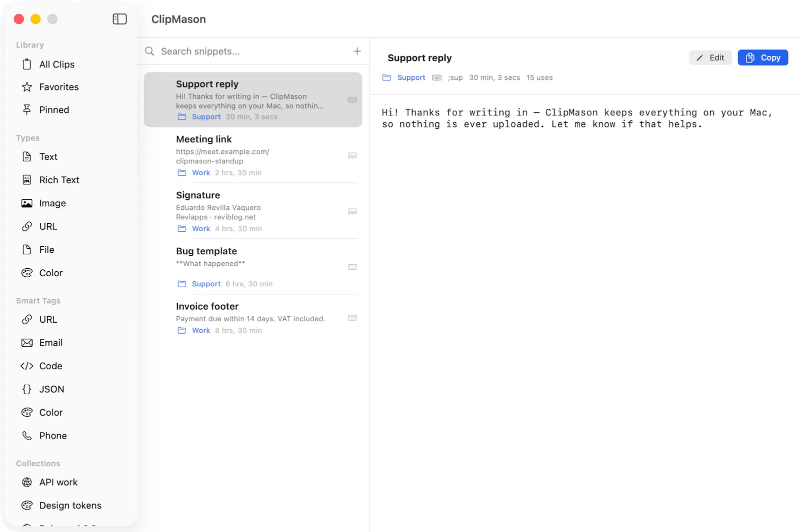Click the URL link icon under Types
The image size is (800, 532).
(27, 226)
